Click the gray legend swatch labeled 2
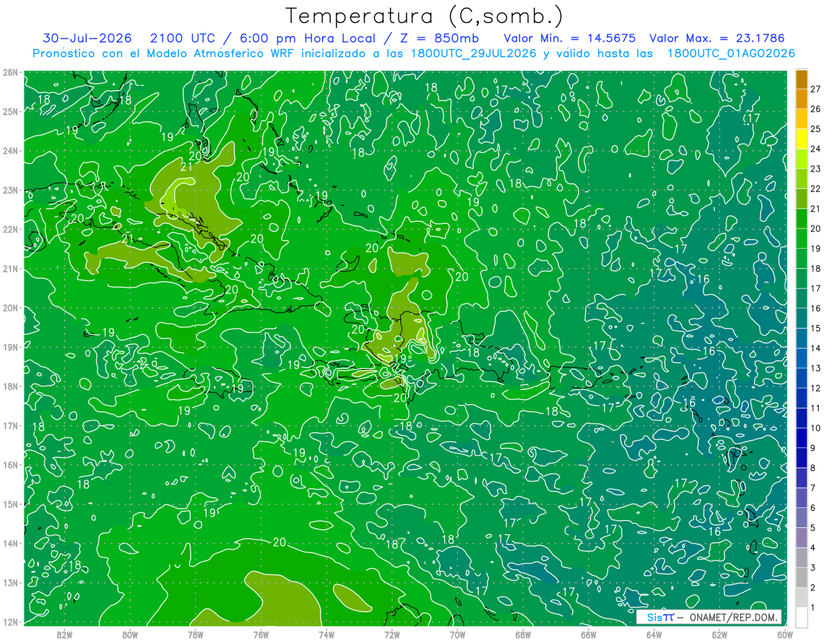This screenshot has width=834, height=644. click(801, 577)
